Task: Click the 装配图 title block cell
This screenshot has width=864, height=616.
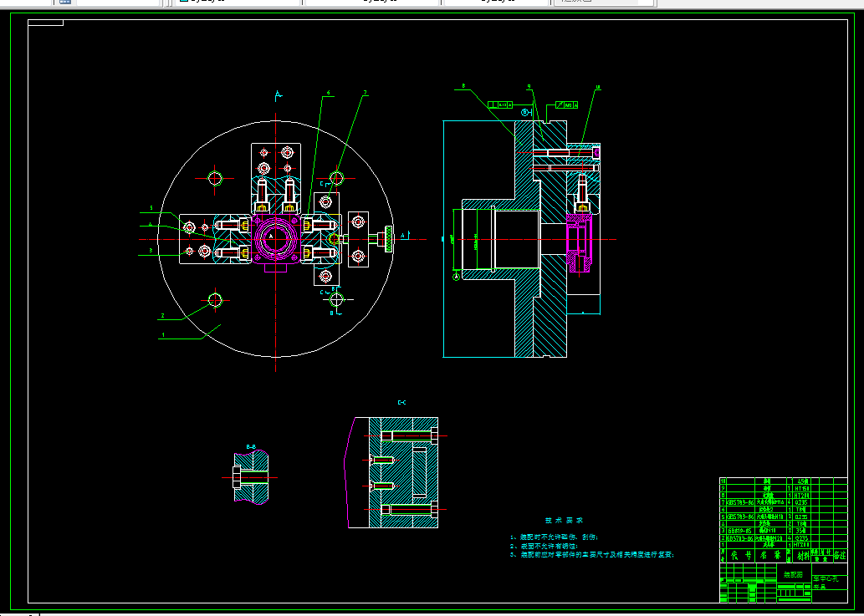Action: [x=794, y=575]
